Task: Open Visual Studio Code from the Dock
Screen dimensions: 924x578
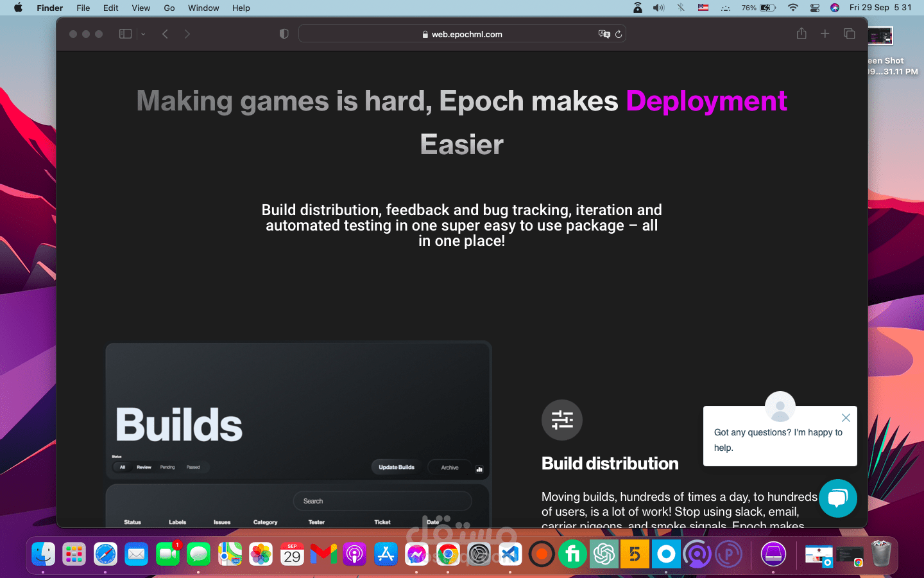Action: 510,554
